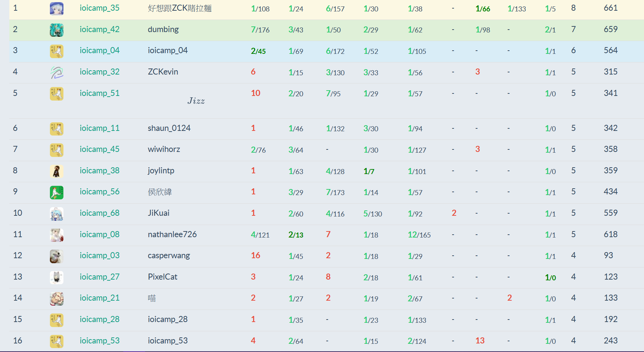
Task: Open the ioicamp_08 profile link
Action: pos(99,235)
